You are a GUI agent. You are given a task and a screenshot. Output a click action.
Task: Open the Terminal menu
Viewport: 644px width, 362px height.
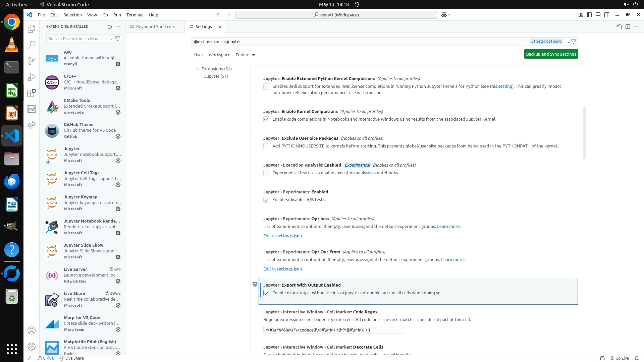tap(135, 15)
